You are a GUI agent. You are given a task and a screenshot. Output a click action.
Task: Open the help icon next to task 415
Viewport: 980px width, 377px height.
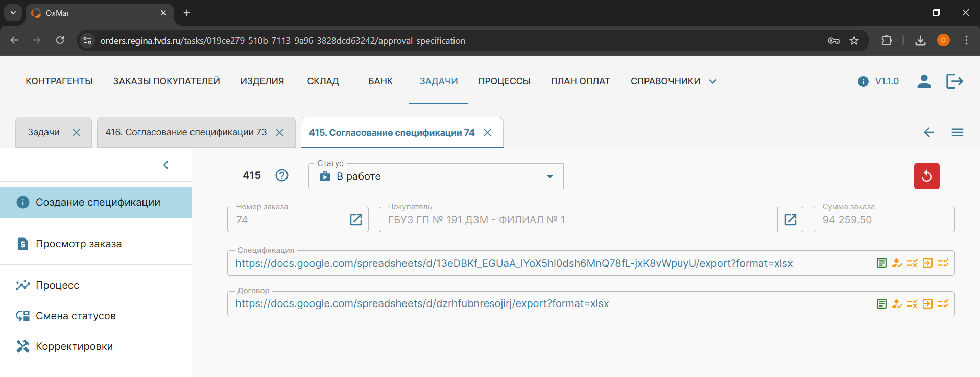[282, 175]
